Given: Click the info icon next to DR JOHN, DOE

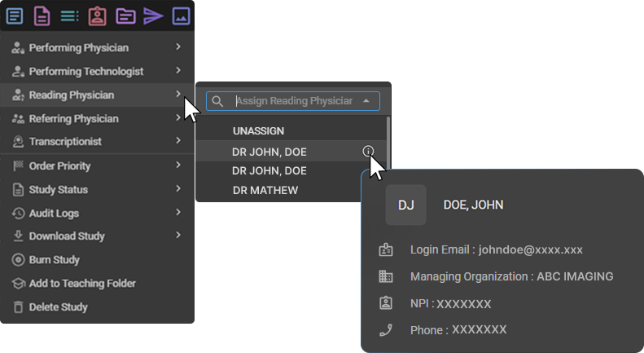Looking at the screenshot, I should coord(368,152).
